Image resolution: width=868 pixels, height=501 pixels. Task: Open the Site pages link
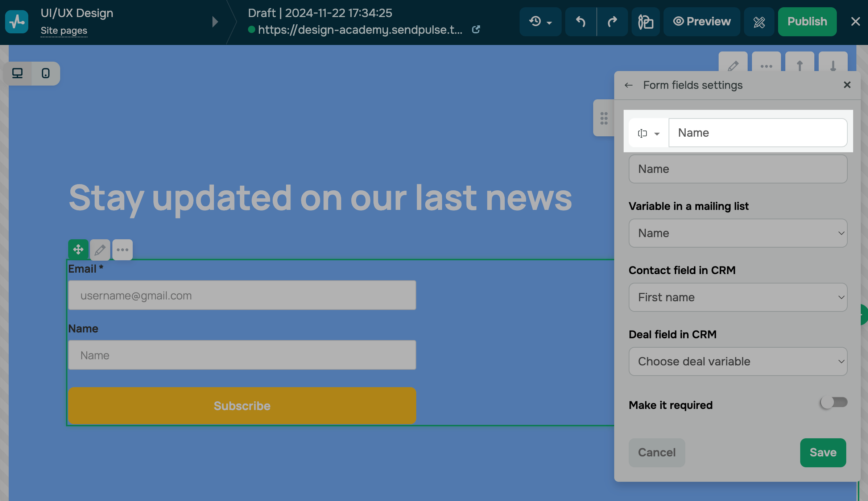64,30
